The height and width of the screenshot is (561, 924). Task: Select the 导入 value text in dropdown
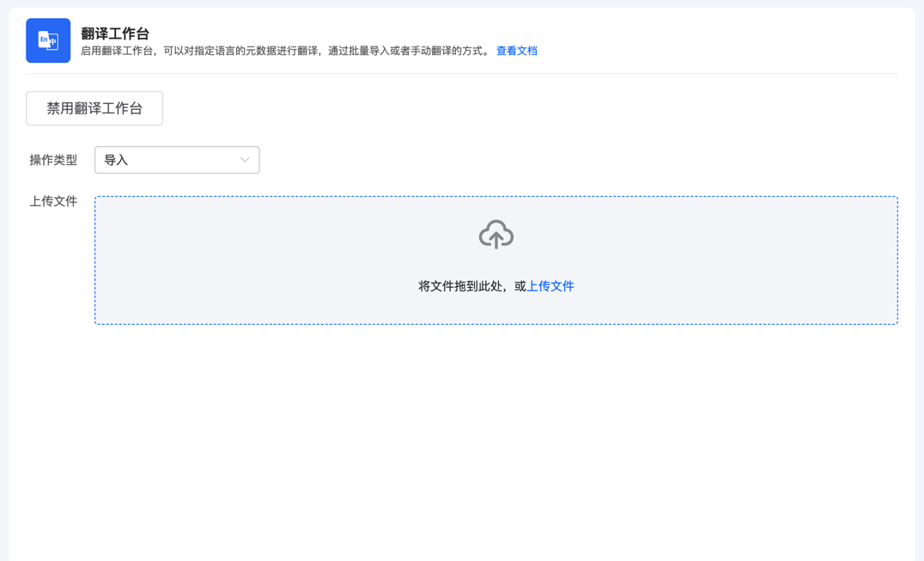116,161
